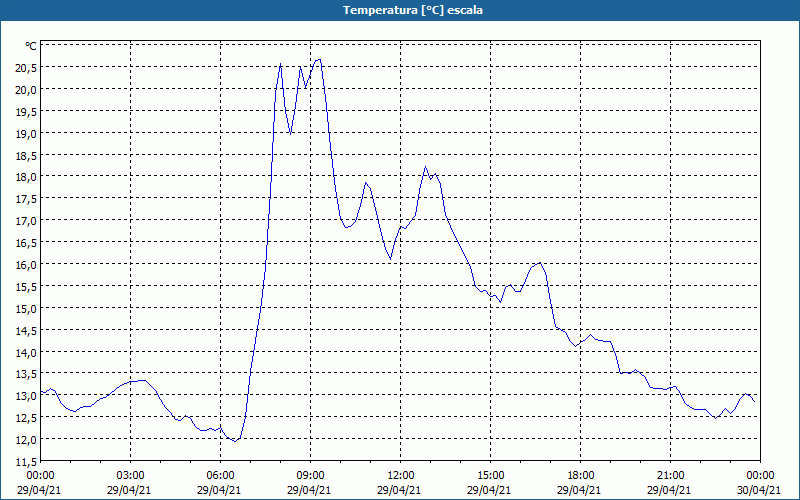Screen dimensions: 800x500
Task: Click the curve's lowest point after 06:00
Action: point(235,441)
